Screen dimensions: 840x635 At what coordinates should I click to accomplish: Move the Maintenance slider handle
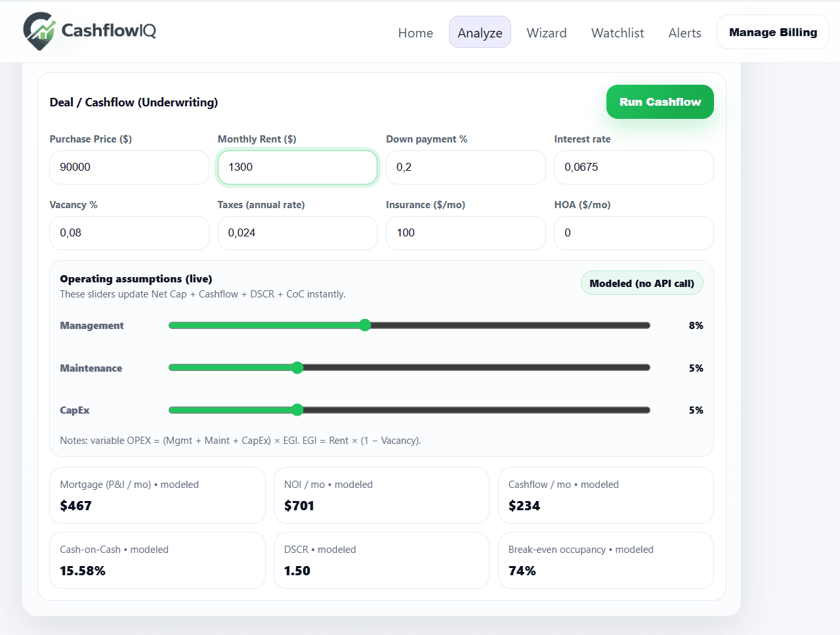pos(297,367)
